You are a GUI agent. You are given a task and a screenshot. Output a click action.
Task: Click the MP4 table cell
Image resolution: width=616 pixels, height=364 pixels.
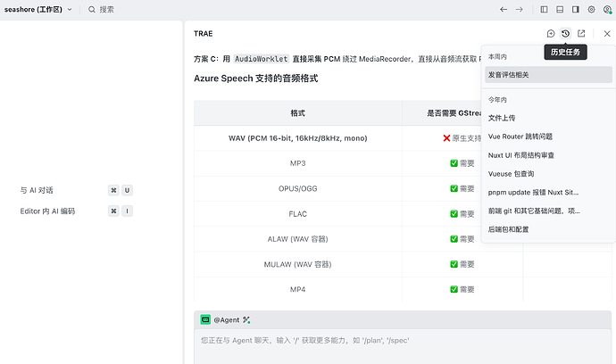(298, 289)
